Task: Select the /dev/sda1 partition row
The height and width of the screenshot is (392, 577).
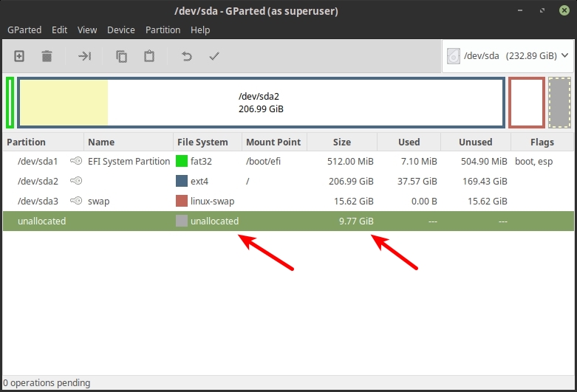Action: (x=288, y=162)
